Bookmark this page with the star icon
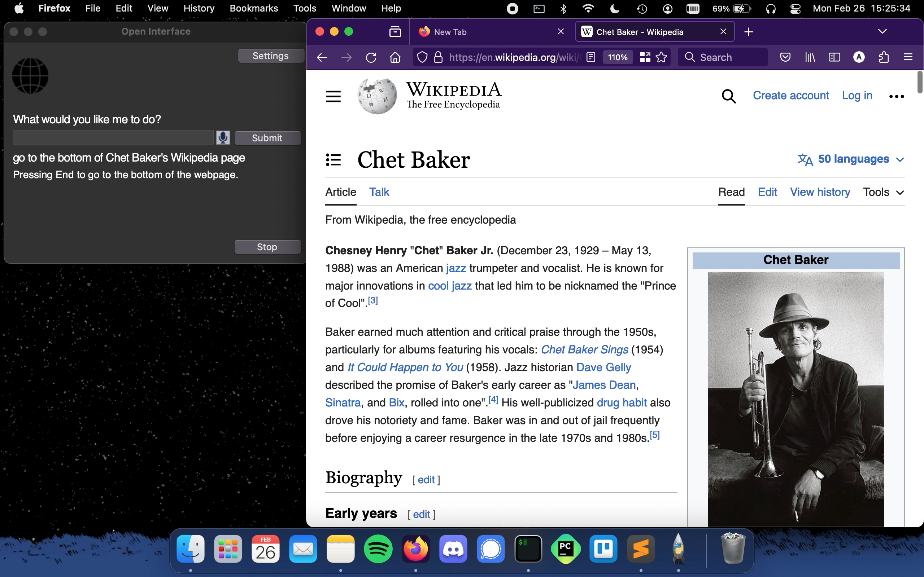The width and height of the screenshot is (924, 577). (661, 57)
